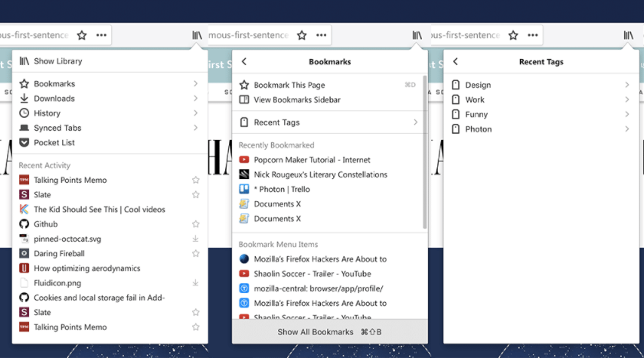Go back using the arrow in the Bookmarks panel

click(244, 61)
